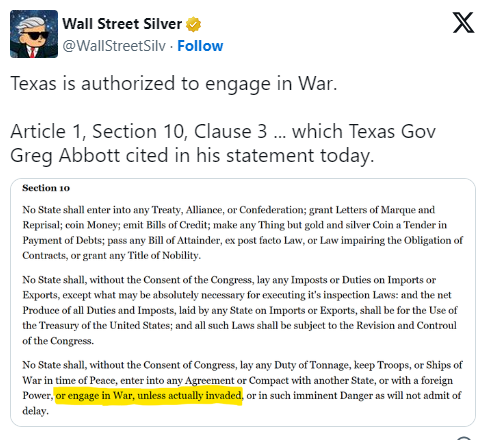487x440 pixels.
Task: Open the Wall Street Silver profile avatar
Action: (x=34, y=34)
